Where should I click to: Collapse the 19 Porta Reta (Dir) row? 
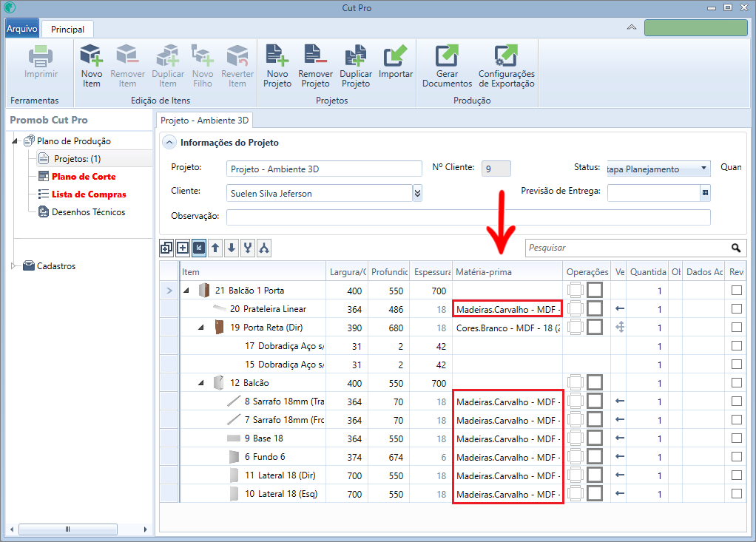tap(201, 328)
